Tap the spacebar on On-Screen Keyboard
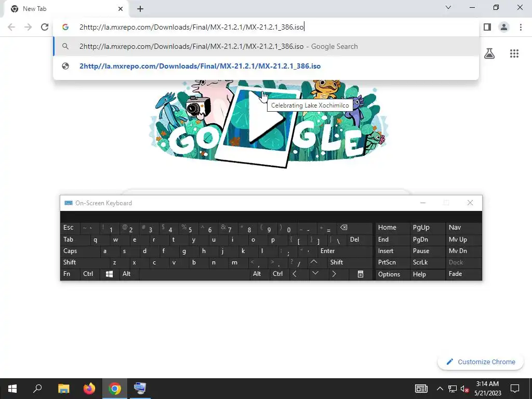The width and height of the screenshot is (532, 399). (x=194, y=274)
